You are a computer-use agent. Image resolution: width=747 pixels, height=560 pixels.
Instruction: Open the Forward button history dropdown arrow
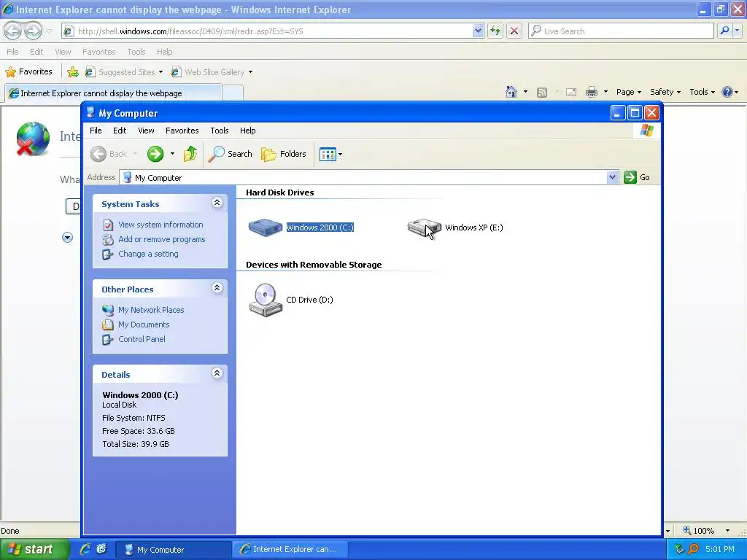[172, 154]
